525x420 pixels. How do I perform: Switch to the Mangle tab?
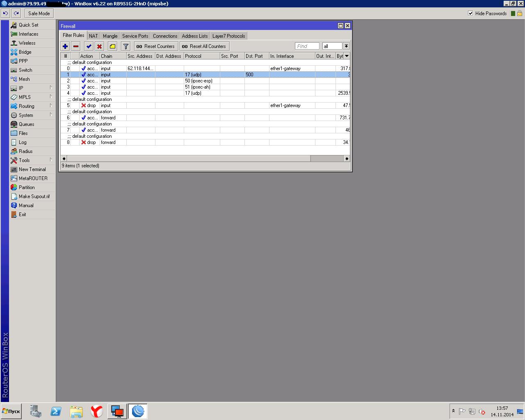click(110, 36)
